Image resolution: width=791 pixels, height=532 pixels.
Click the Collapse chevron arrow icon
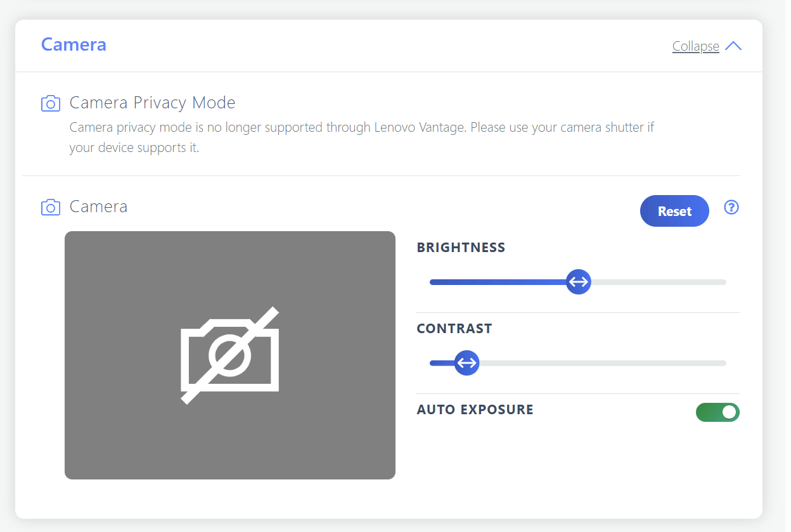[x=733, y=46]
